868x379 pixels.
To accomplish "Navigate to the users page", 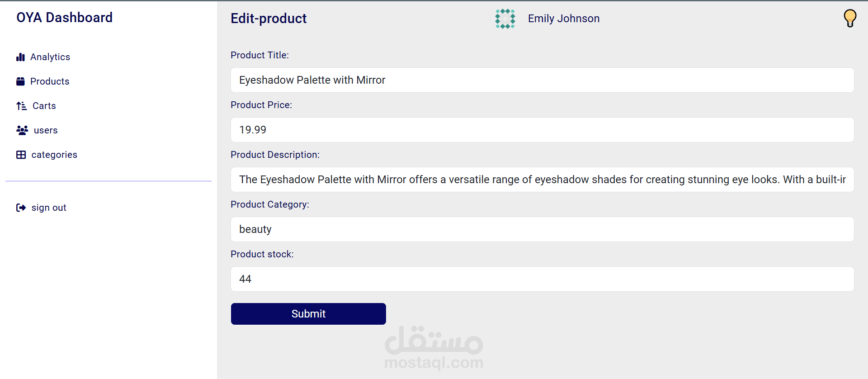I will coord(46,130).
